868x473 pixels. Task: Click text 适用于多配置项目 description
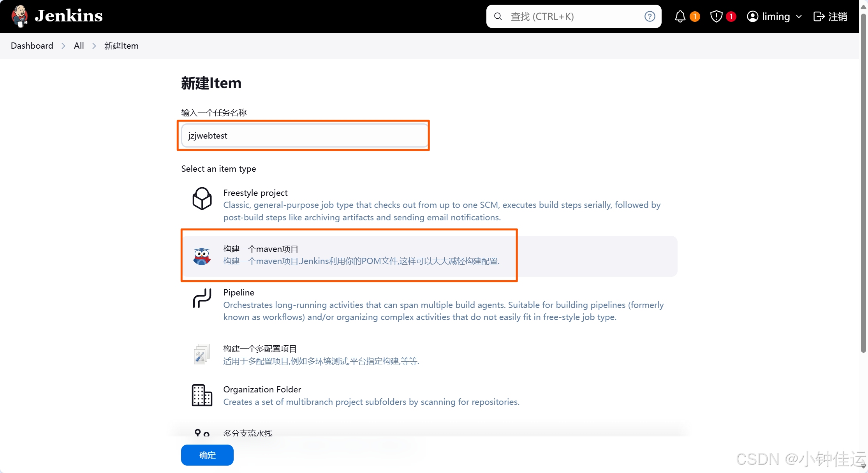321,361
